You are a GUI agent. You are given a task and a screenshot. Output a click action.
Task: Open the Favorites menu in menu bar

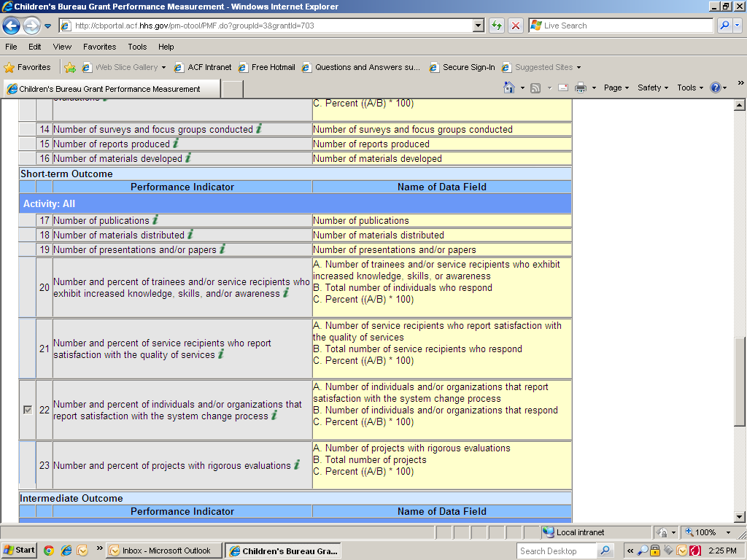[99, 47]
